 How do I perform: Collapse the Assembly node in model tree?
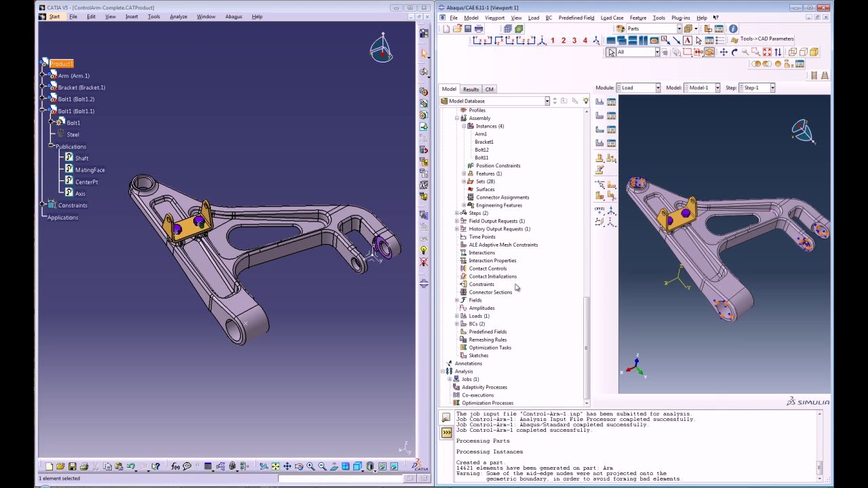click(457, 118)
